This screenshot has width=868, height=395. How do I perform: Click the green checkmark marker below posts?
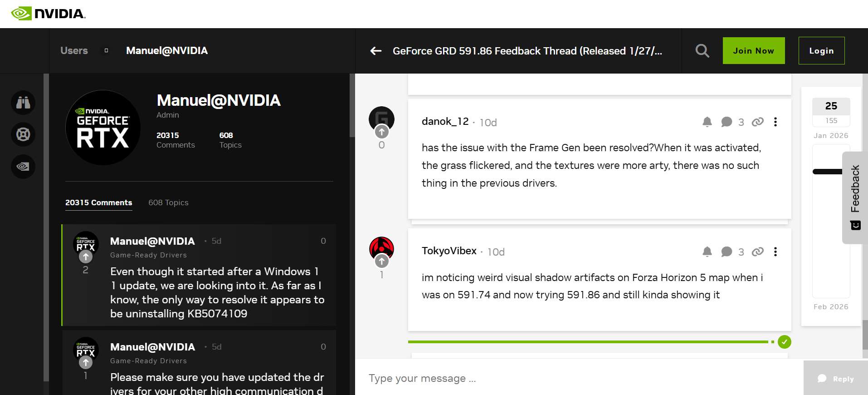pos(785,342)
